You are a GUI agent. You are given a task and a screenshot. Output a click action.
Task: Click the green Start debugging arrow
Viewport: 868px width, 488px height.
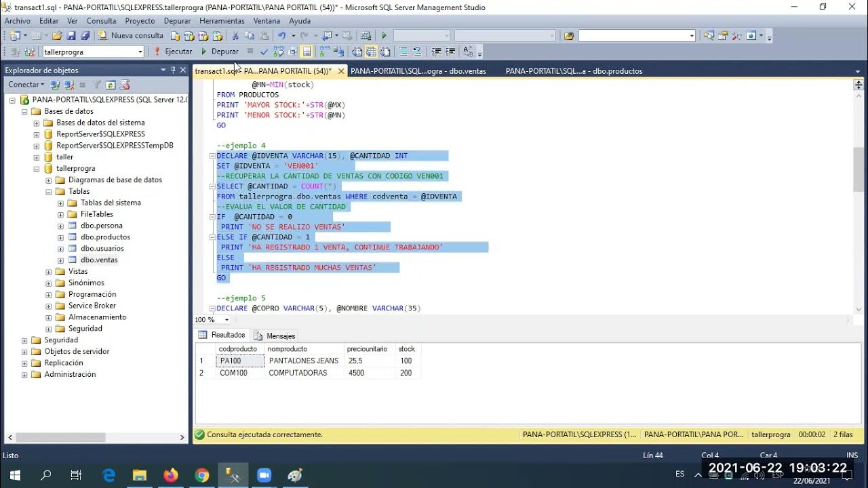click(384, 35)
